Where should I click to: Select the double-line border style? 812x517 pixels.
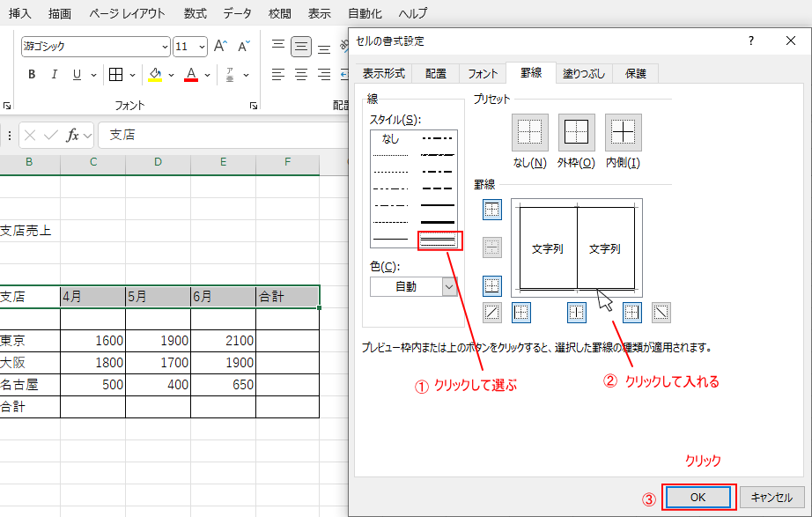pyautogui.click(x=438, y=239)
